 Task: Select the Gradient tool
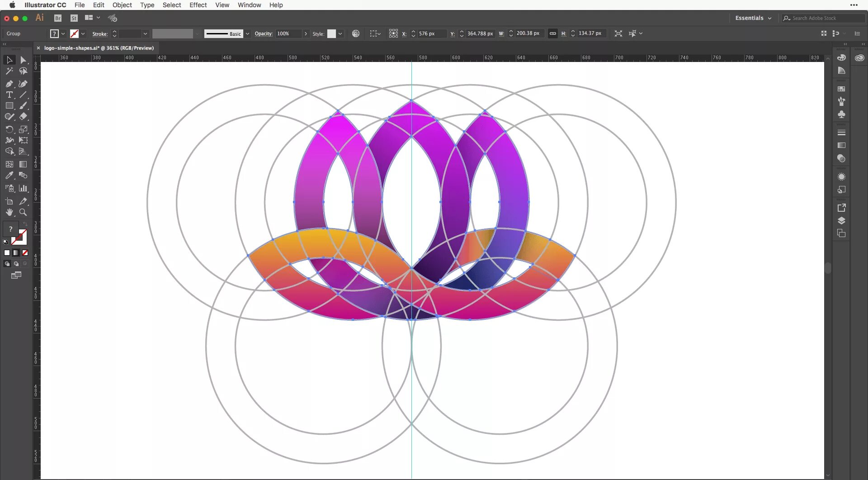(23, 164)
